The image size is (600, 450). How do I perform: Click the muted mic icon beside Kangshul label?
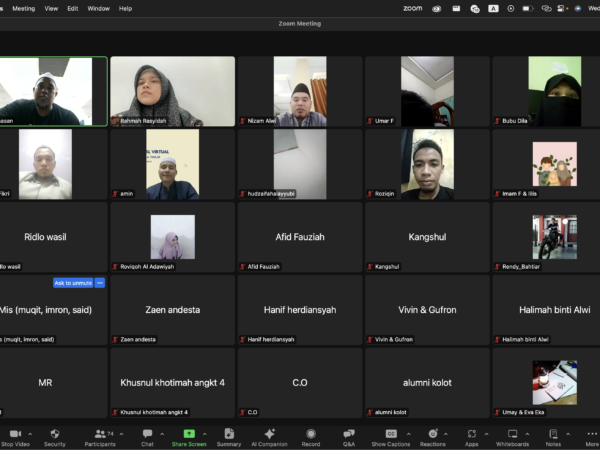click(370, 267)
